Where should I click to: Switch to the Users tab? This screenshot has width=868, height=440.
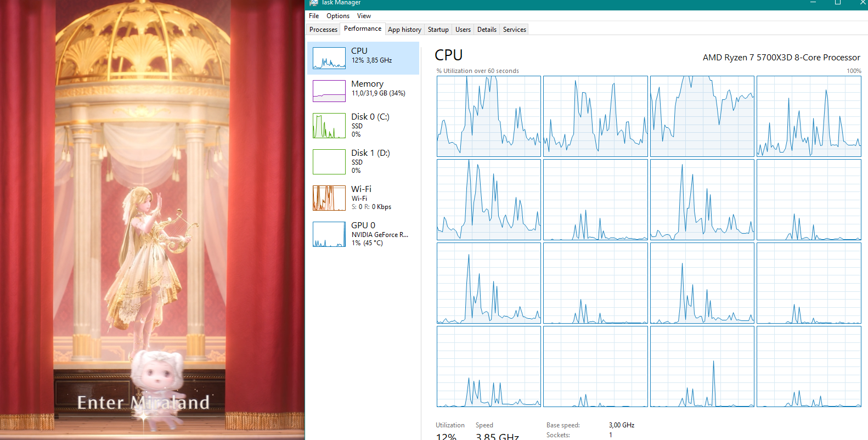coord(463,30)
